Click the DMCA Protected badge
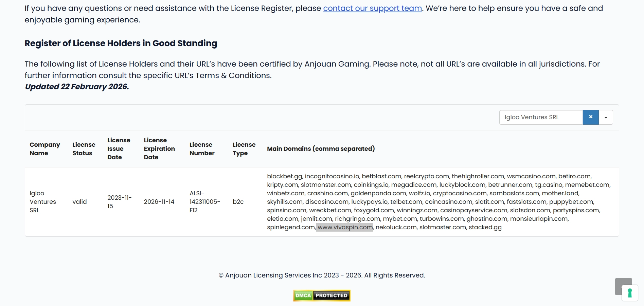 322,295
